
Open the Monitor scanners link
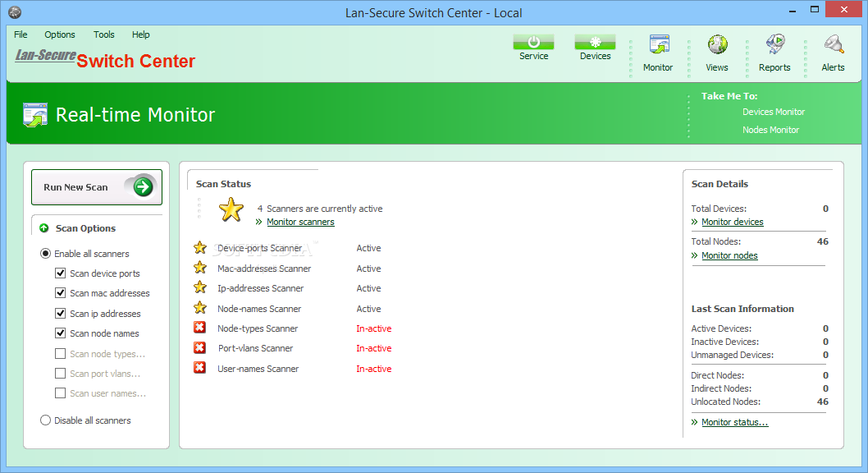click(x=300, y=222)
